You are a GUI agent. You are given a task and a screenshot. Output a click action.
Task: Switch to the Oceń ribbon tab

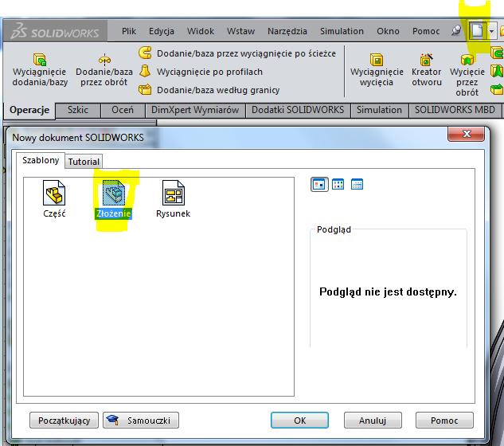tap(123, 110)
